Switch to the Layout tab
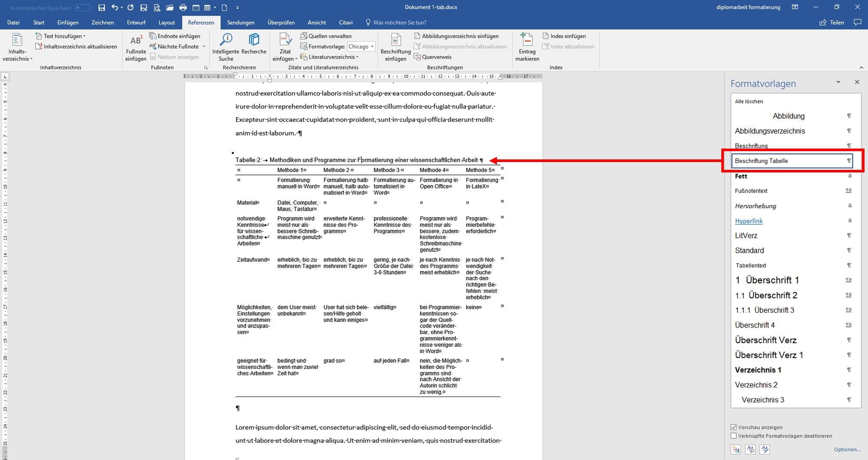Screen dimensions: 868x460 point(167,23)
